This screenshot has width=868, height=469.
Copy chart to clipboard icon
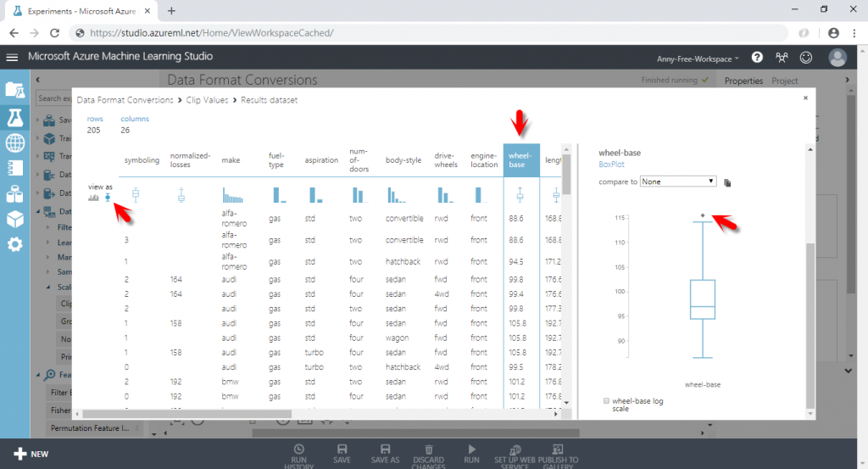coord(727,182)
